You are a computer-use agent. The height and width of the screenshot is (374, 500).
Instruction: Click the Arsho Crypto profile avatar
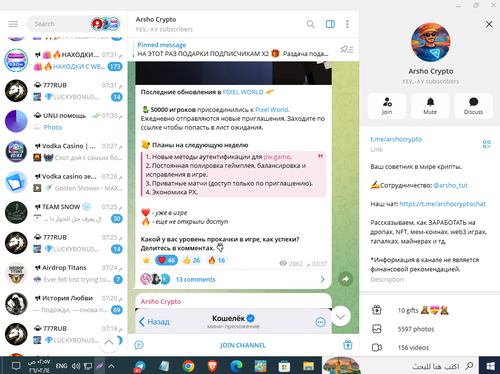(431, 42)
